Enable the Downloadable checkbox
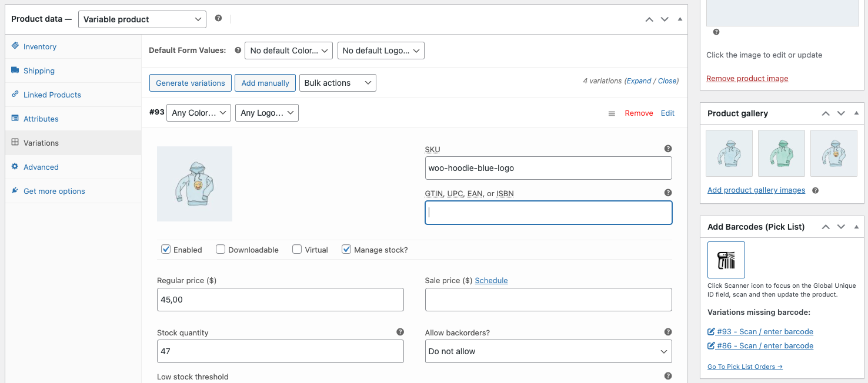This screenshot has width=868, height=383. coord(220,249)
